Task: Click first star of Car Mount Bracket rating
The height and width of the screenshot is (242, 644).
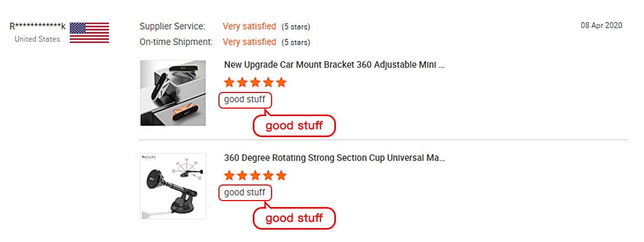Action: [230, 82]
